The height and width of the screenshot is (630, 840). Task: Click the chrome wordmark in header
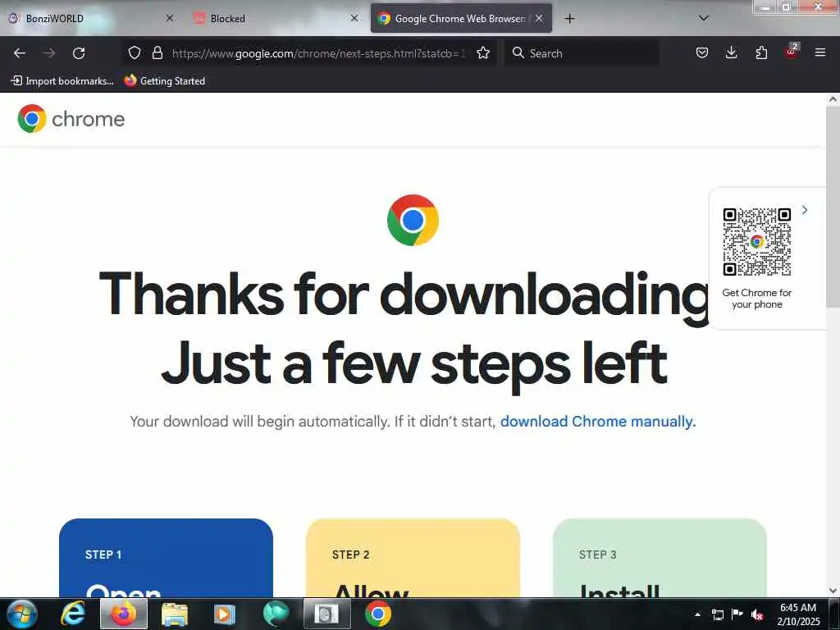89,119
